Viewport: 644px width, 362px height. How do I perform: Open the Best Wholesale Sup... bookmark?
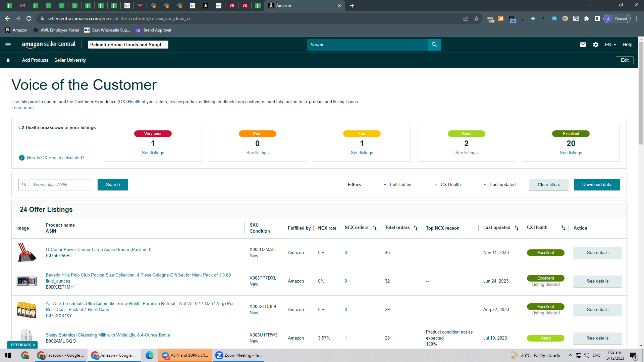107,30
